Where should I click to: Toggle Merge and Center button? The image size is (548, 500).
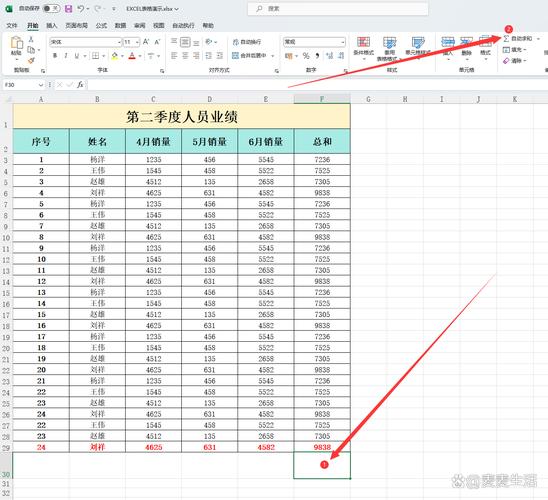[x=250, y=56]
